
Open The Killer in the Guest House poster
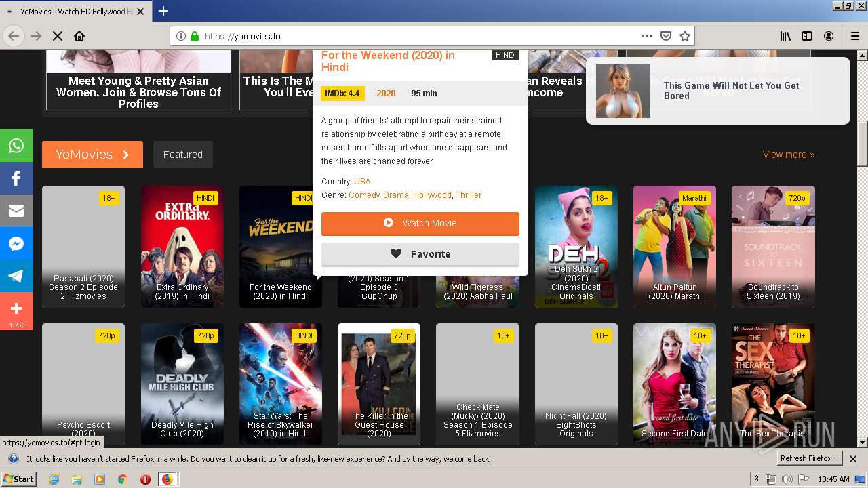pyautogui.click(x=379, y=384)
